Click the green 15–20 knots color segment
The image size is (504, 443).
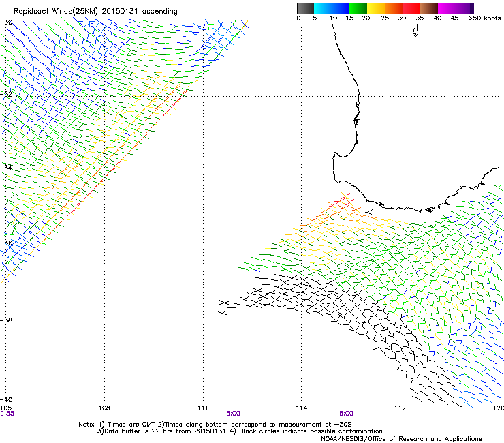358,8
